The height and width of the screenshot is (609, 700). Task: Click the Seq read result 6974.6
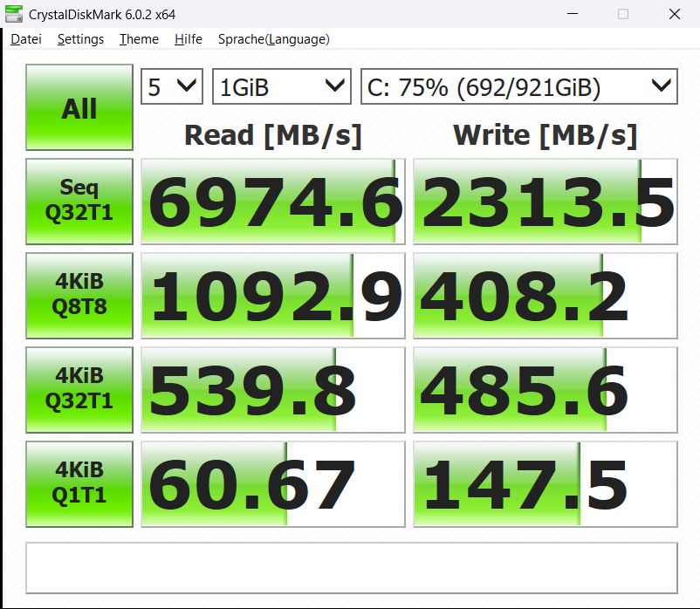pos(273,202)
